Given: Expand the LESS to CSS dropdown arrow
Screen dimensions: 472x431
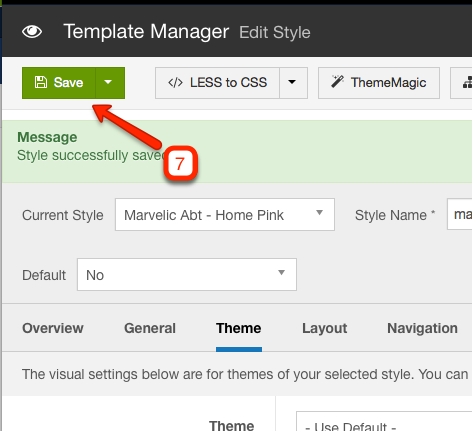Looking at the screenshot, I should (x=293, y=83).
